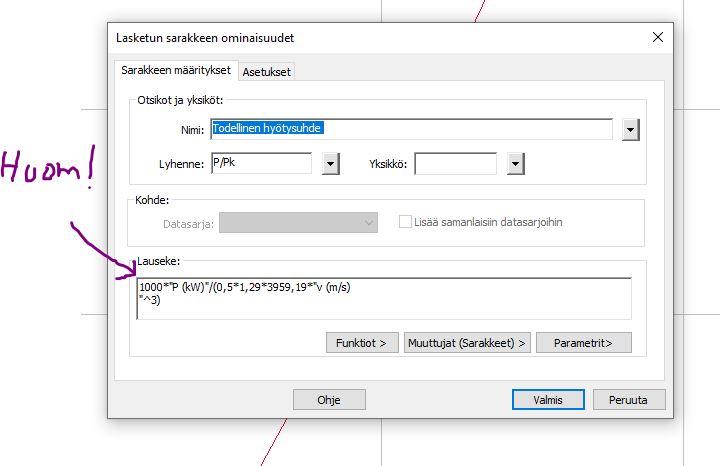Open the Muuttujat (Sarakkeet) > menu button
Image resolution: width=720 pixels, height=466 pixels.
(x=467, y=342)
